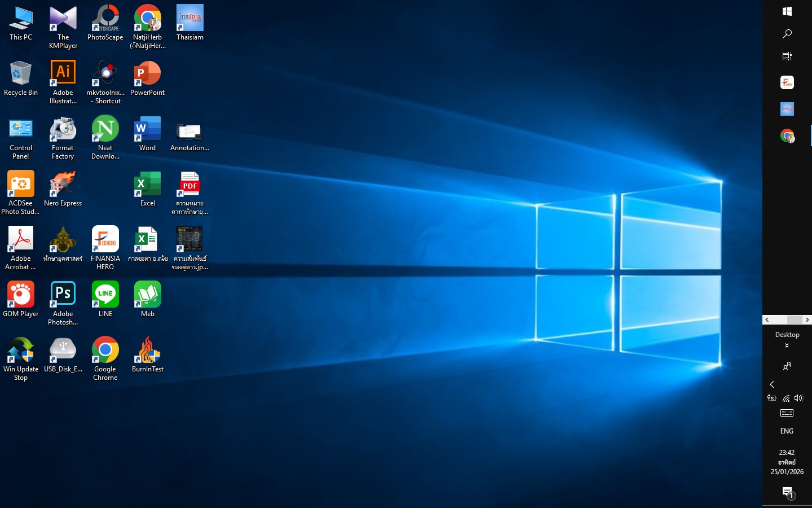Show hidden tray icons chevron
Viewport: 812px width, 508px height.
pos(772,384)
